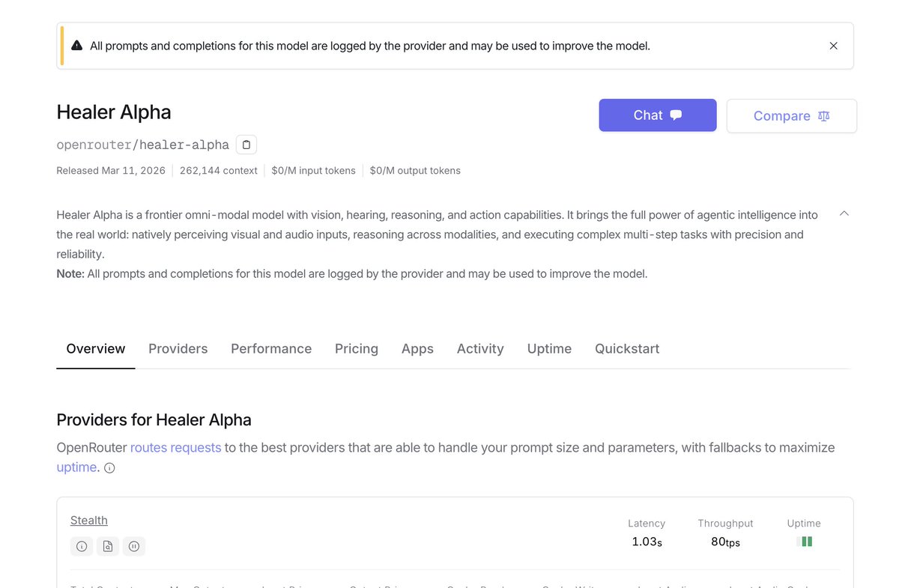Select the Overview tab
Viewport: 899px width, 588px height.
tap(96, 348)
